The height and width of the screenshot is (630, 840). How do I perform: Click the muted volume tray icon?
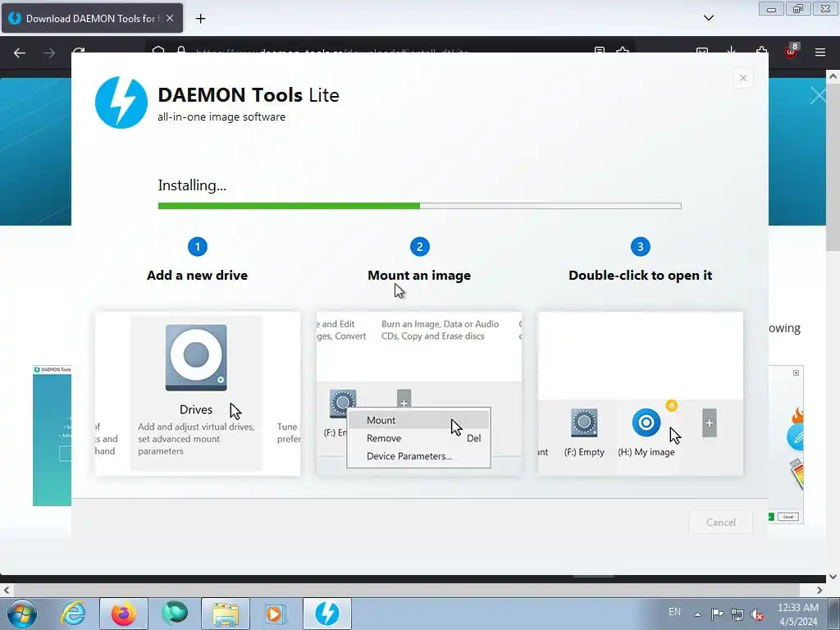(757, 614)
